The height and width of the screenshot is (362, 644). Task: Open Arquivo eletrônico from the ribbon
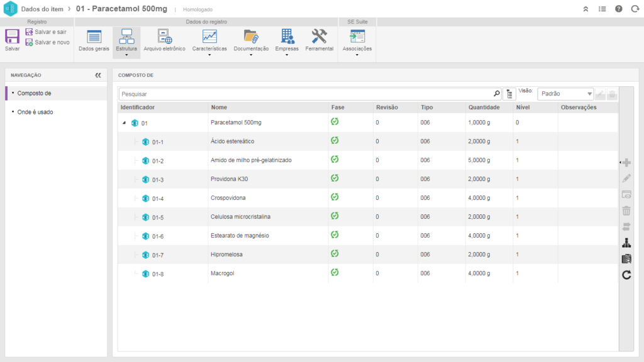164,41
